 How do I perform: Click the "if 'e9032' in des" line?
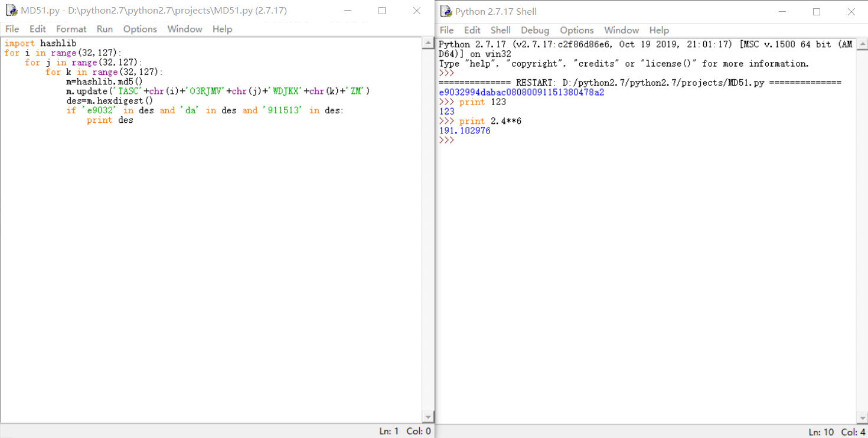[x=205, y=110]
